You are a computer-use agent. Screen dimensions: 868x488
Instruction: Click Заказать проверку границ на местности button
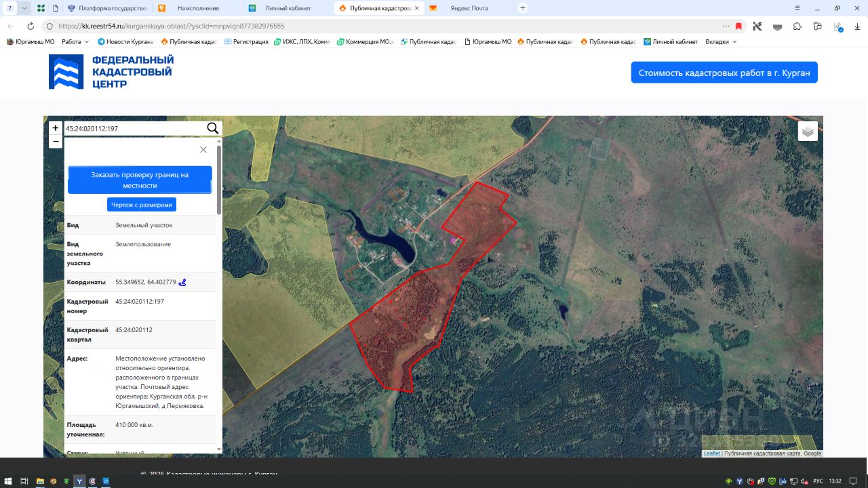[140, 180]
